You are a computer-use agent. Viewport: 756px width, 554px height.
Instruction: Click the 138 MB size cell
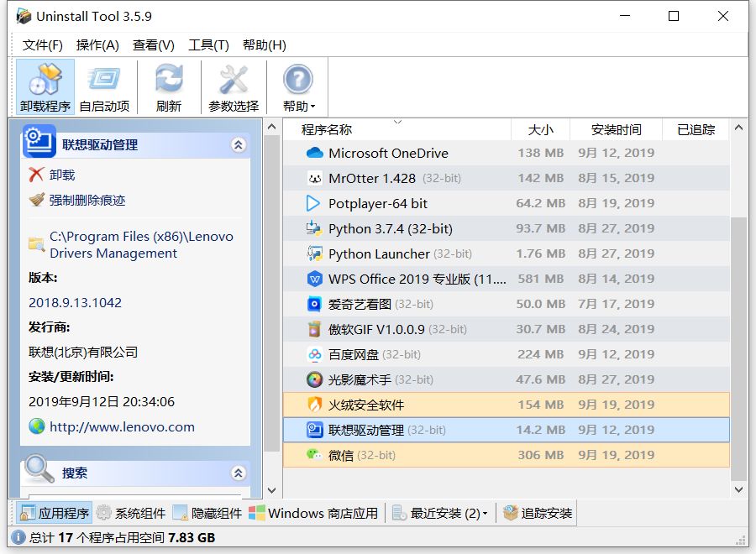(540, 154)
